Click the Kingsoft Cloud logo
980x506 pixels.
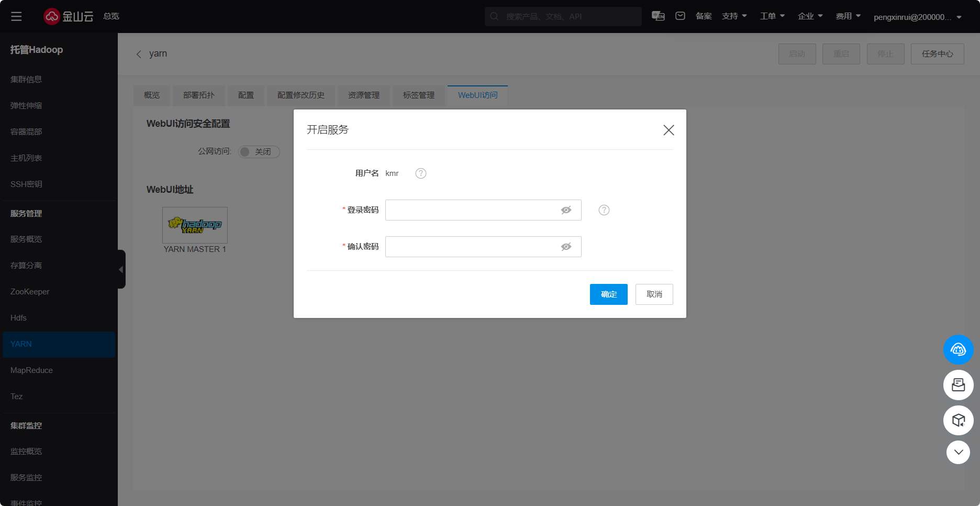tap(68, 16)
